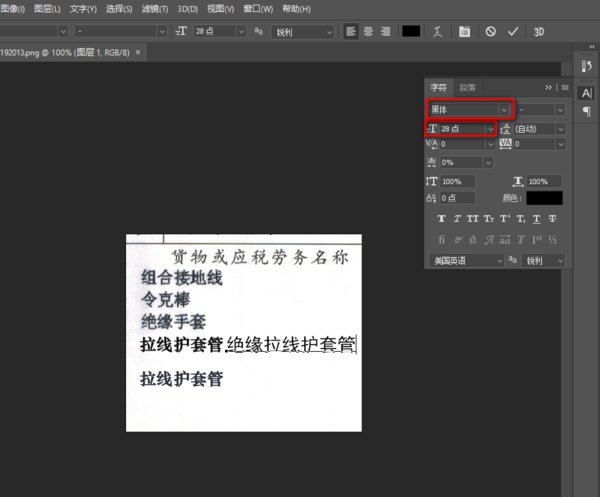Click the 3D button in options bar

click(539, 31)
